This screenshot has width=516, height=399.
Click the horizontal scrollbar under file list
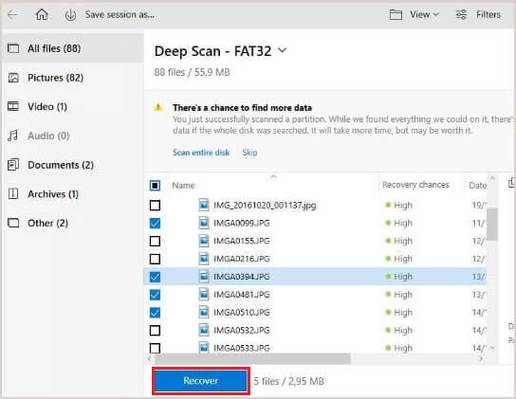pos(253,359)
